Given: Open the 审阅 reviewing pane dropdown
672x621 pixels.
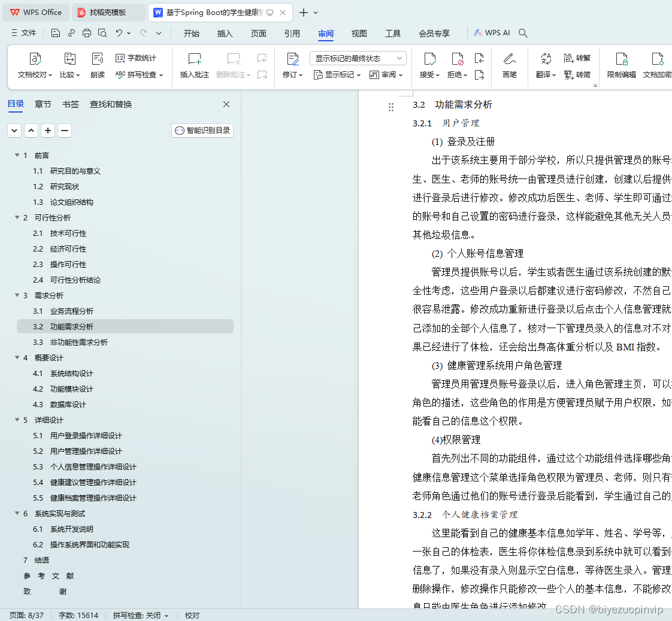Looking at the screenshot, I should pyautogui.click(x=386, y=75).
